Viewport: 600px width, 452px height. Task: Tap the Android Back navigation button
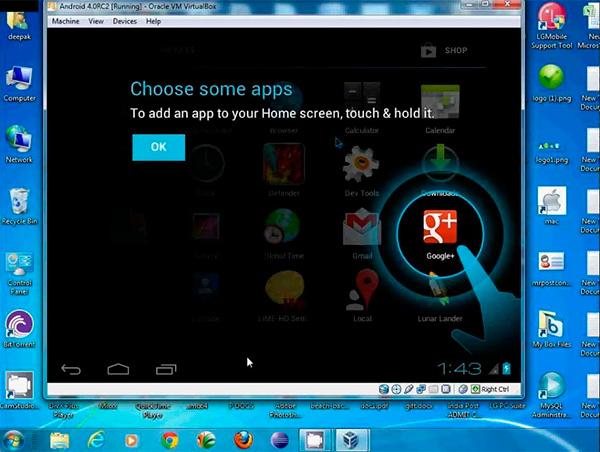pyautogui.click(x=71, y=369)
